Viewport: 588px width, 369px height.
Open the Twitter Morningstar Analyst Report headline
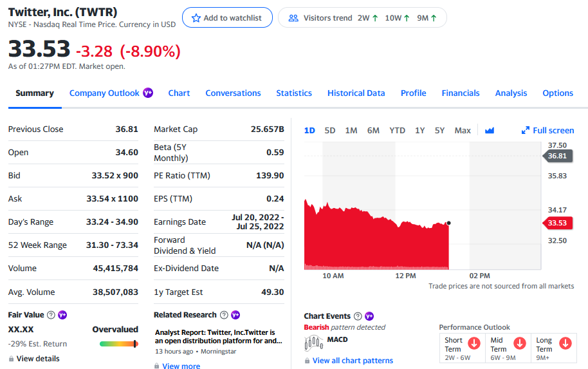point(219,337)
